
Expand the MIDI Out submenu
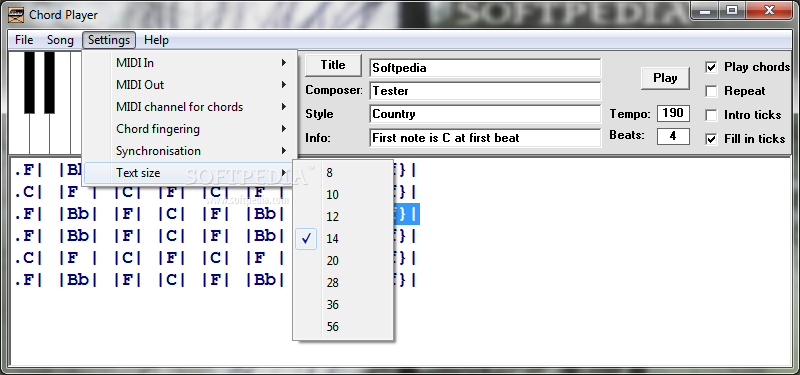click(189, 85)
